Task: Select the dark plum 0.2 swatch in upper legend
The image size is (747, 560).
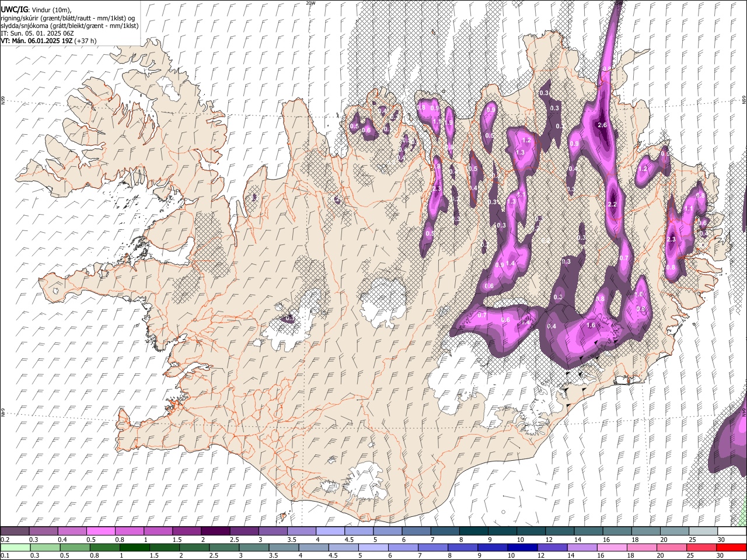Action: pyautogui.click(x=15, y=531)
